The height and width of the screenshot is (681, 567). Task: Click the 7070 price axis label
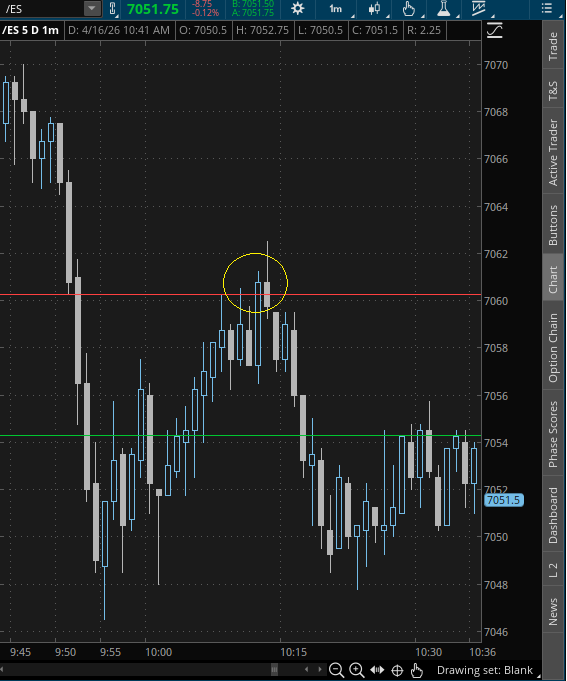click(496, 65)
